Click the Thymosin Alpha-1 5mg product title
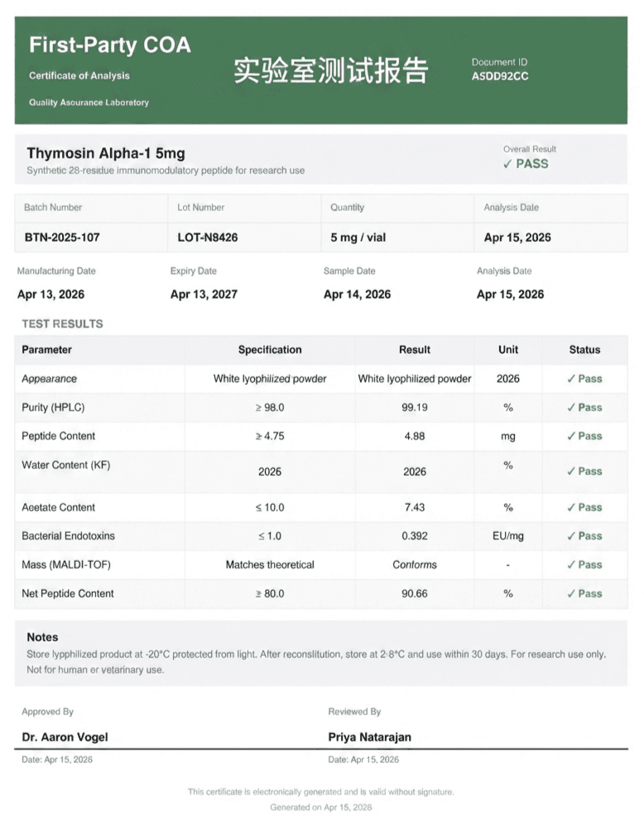 106,153
